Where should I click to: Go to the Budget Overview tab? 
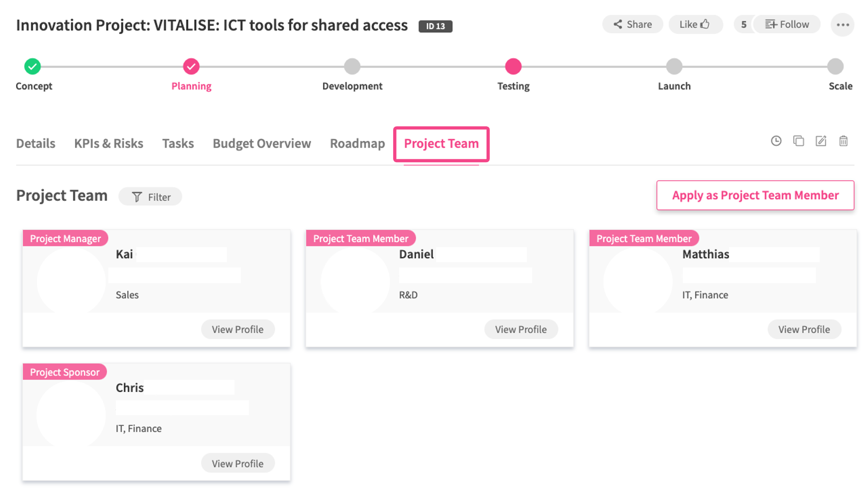[262, 144]
